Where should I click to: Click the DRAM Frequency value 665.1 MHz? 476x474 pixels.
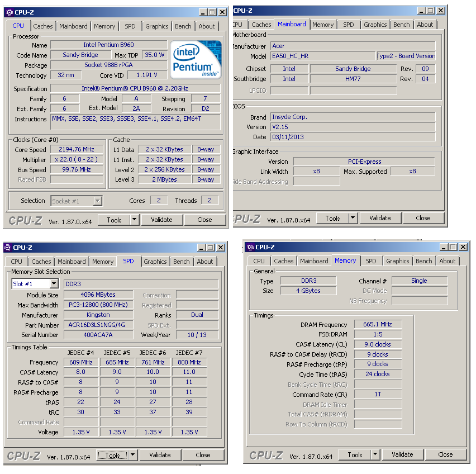pyautogui.click(x=378, y=324)
